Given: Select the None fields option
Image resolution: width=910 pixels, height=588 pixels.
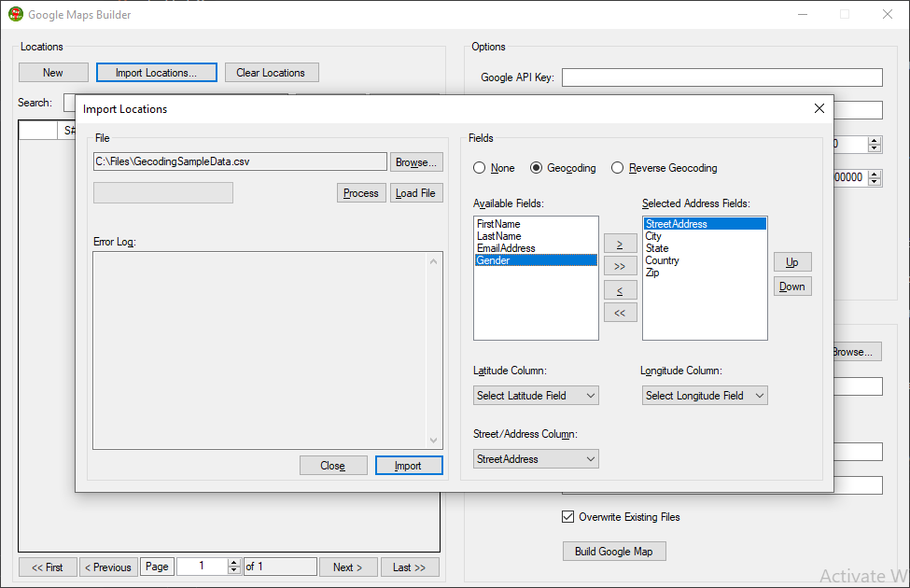Looking at the screenshot, I should click(480, 168).
